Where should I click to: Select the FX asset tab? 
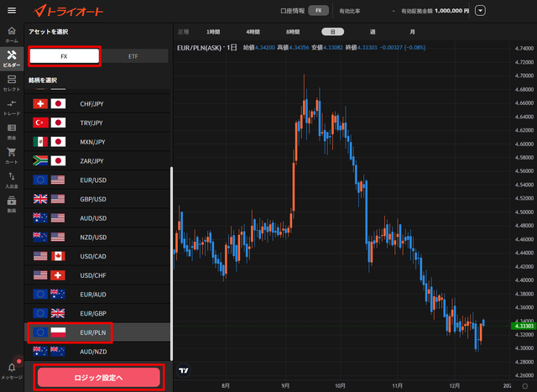pos(65,56)
